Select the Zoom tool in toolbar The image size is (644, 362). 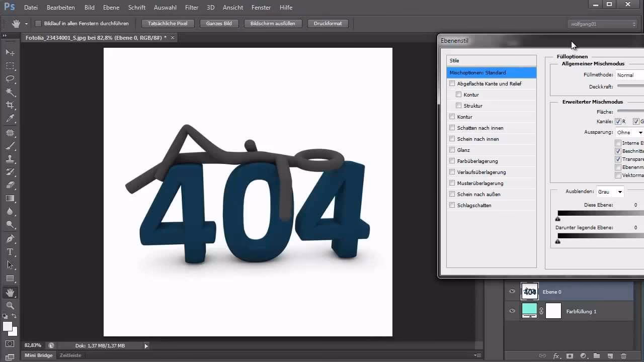pyautogui.click(x=10, y=305)
